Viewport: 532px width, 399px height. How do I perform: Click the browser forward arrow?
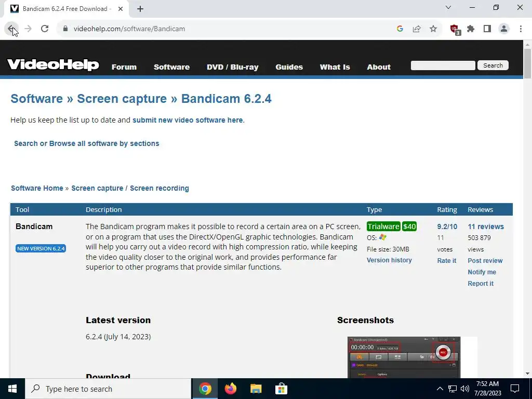[x=28, y=29]
